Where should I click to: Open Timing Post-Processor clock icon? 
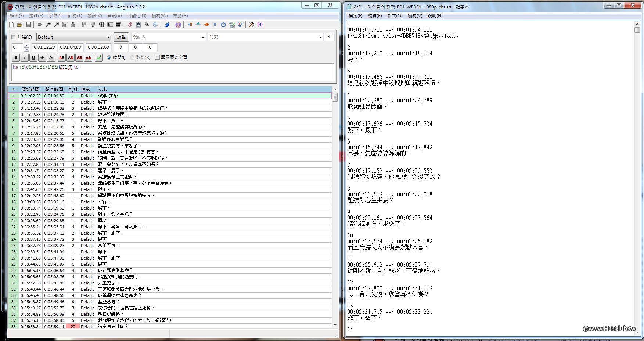click(x=223, y=25)
